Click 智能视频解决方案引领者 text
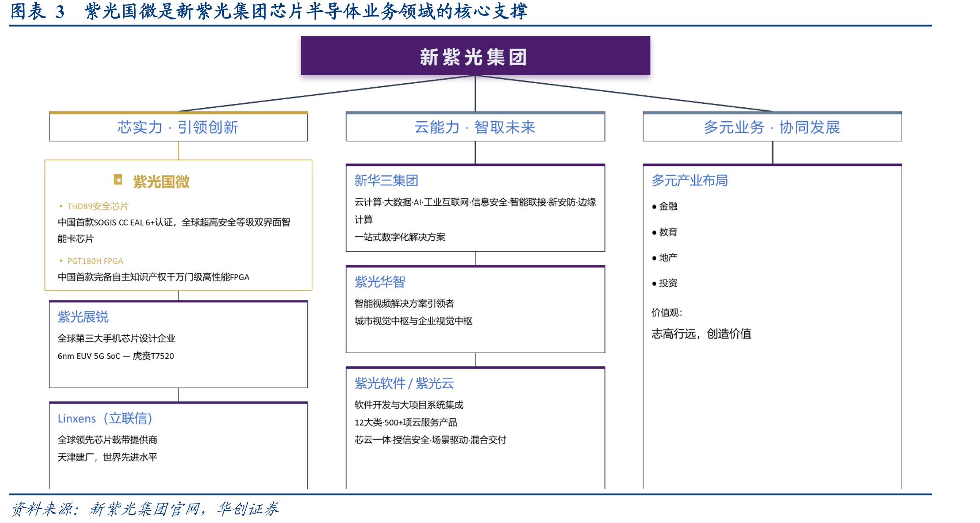Viewport: 980px width, 523px height. pyautogui.click(x=404, y=303)
